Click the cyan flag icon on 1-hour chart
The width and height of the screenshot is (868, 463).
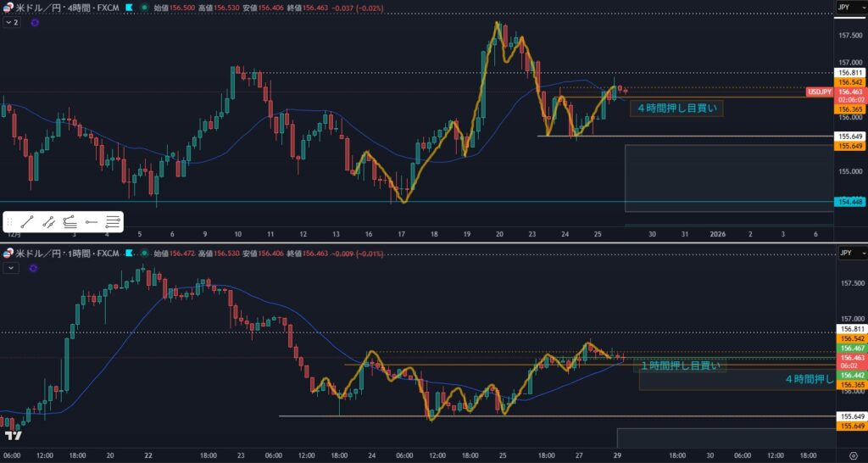[x=128, y=254]
